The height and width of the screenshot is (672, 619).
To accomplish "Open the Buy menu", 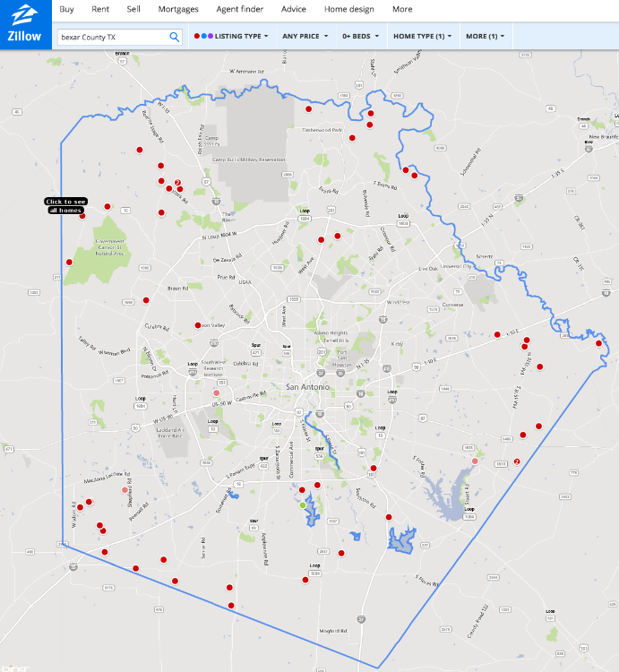I will 66,9.
